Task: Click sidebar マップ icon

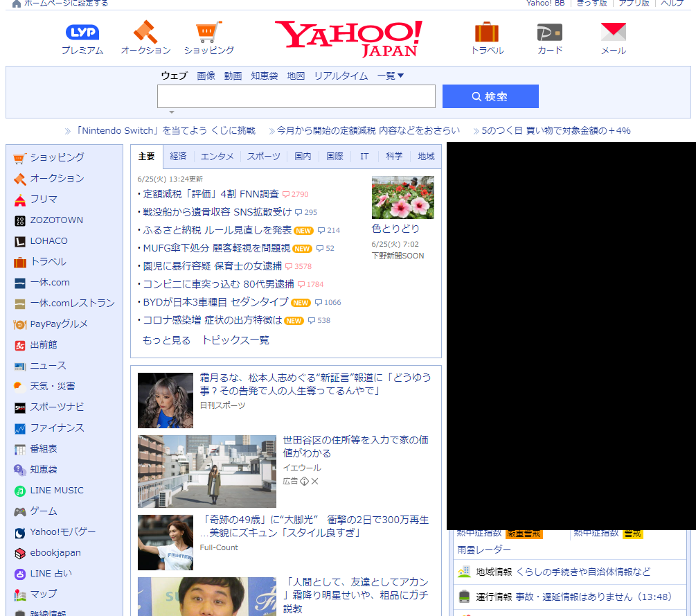Action: click(x=20, y=595)
